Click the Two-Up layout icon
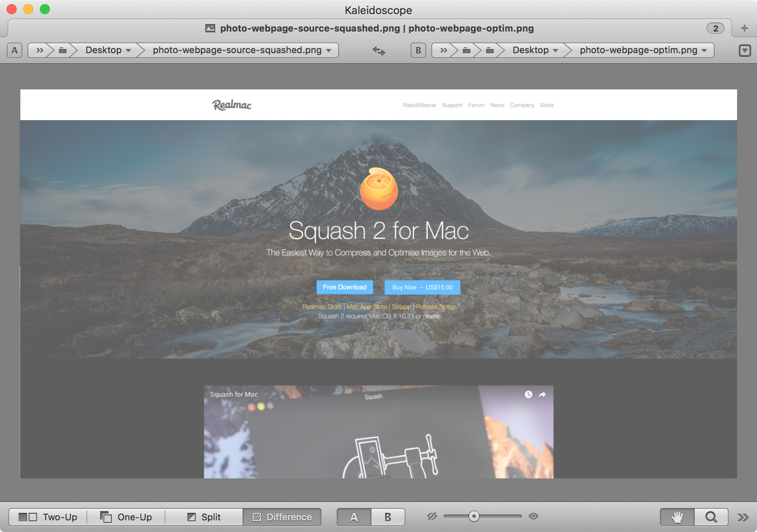Image resolution: width=757 pixels, height=532 pixels. [x=28, y=517]
